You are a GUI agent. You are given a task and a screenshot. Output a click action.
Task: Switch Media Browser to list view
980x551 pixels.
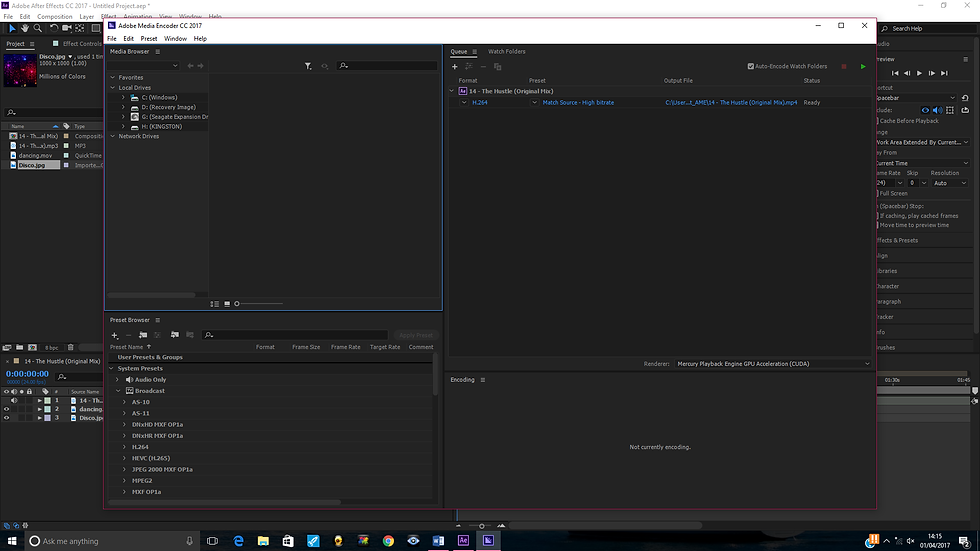pos(214,304)
